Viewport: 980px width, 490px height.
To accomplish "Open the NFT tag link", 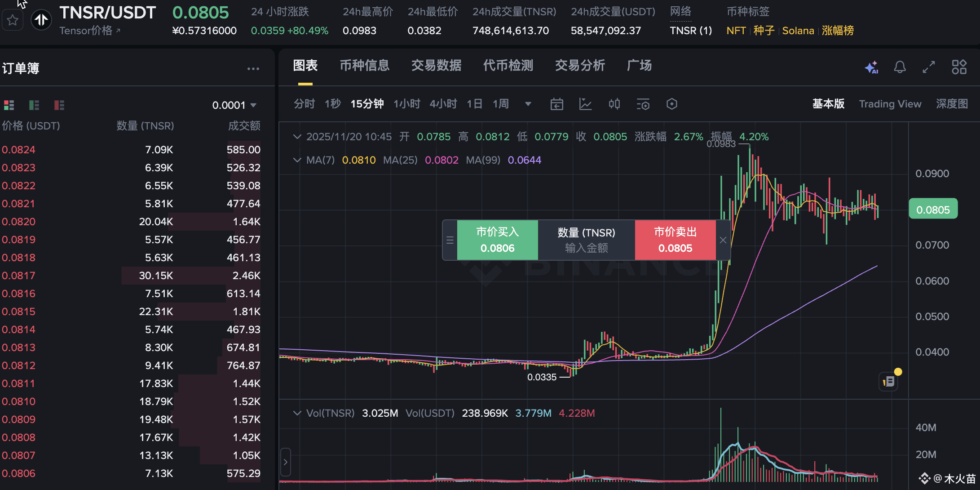I will (736, 31).
